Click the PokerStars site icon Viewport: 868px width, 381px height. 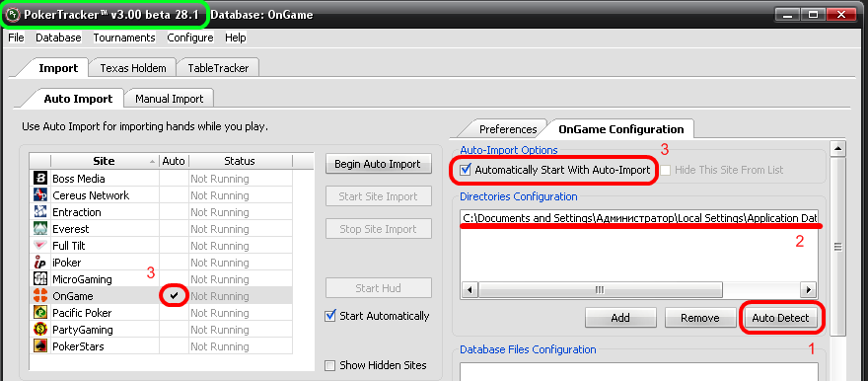pyautogui.click(x=40, y=346)
